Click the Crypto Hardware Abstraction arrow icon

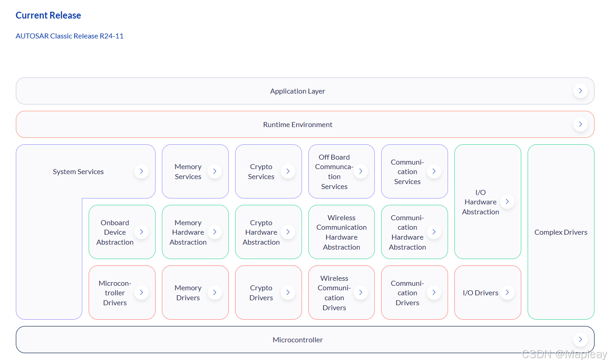coord(288,232)
